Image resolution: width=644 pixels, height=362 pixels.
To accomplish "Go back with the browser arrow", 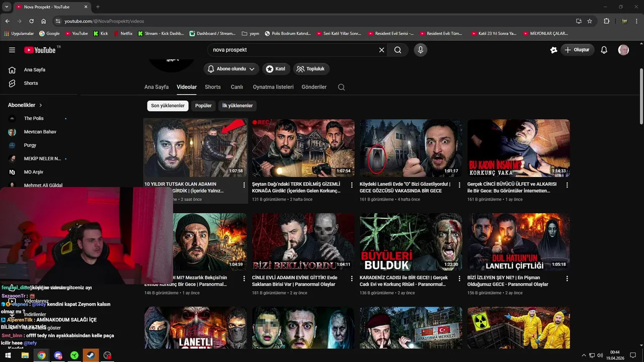I will [x=7, y=21].
